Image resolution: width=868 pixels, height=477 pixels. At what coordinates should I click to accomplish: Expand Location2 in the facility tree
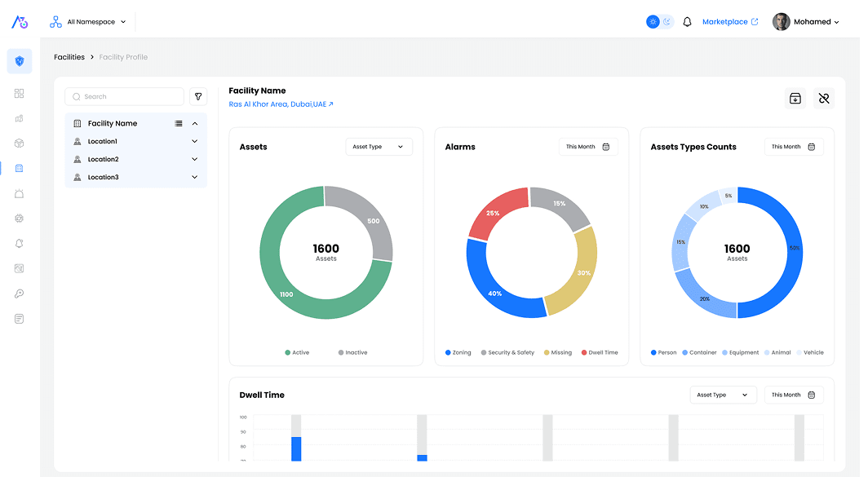[194, 159]
